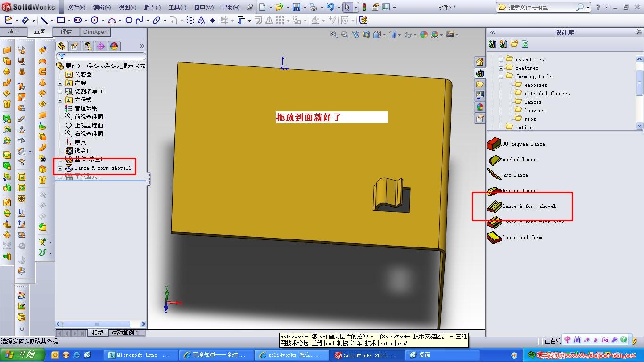Open the Undo dropdown arrow
Image resolution: width=644 pixels, height=362 pixels.
pyautogui.click(x=339, y=8)
